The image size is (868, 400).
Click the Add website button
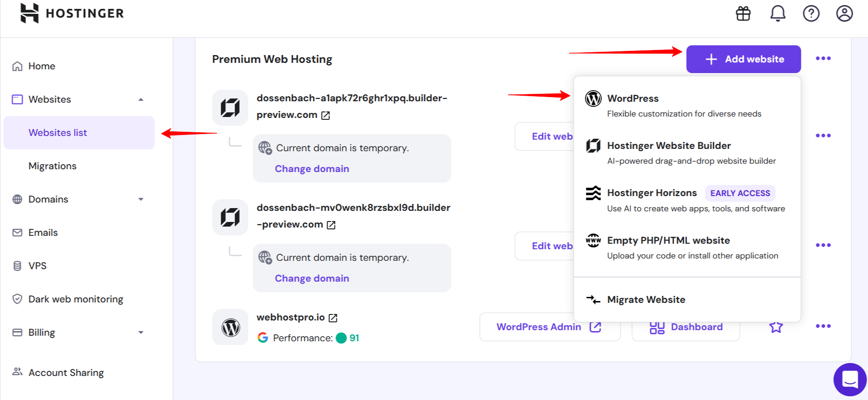coord(743,59)
